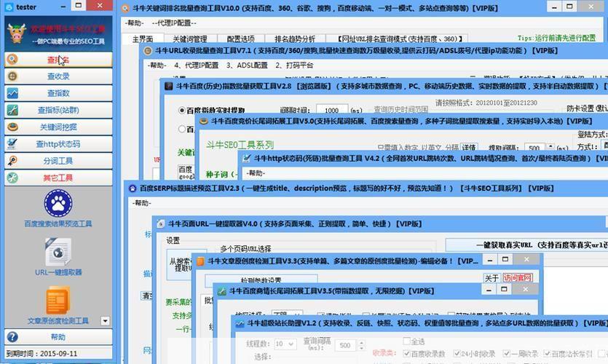Toggle the 一周收录 checkbox

pyautogui.click(x=506, y=354)
